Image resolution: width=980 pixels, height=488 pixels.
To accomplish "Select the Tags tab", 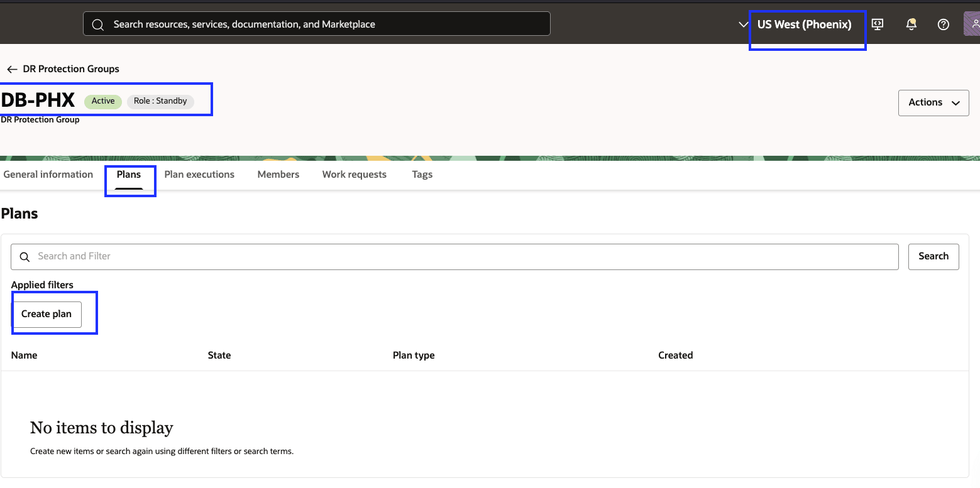I will tap(422, 175).
